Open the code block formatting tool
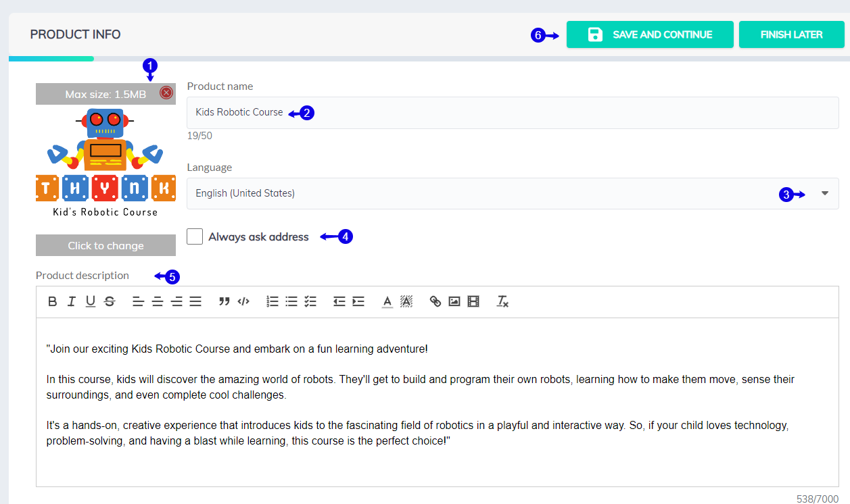 pyautogui.click(x=243, y=301)
